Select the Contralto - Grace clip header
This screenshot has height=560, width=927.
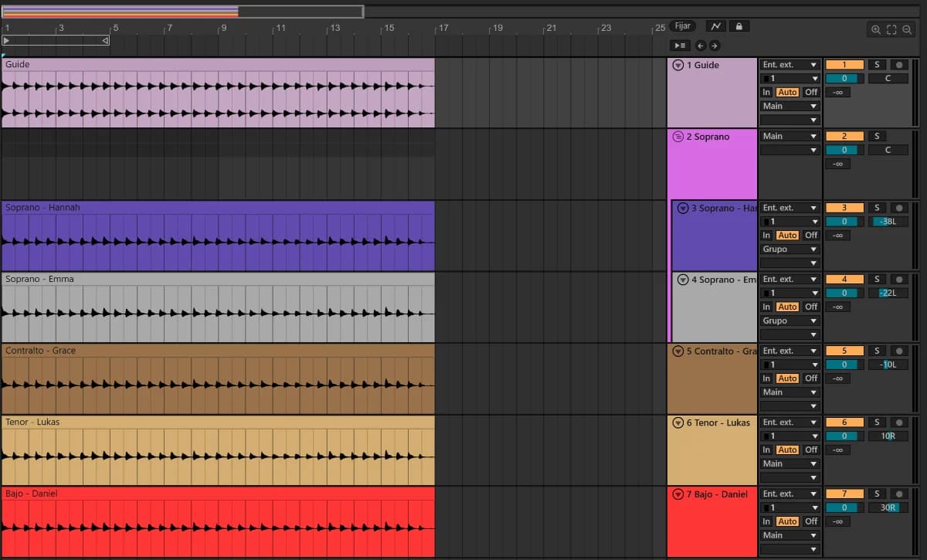pyautogui.click(x=218, y=350)
